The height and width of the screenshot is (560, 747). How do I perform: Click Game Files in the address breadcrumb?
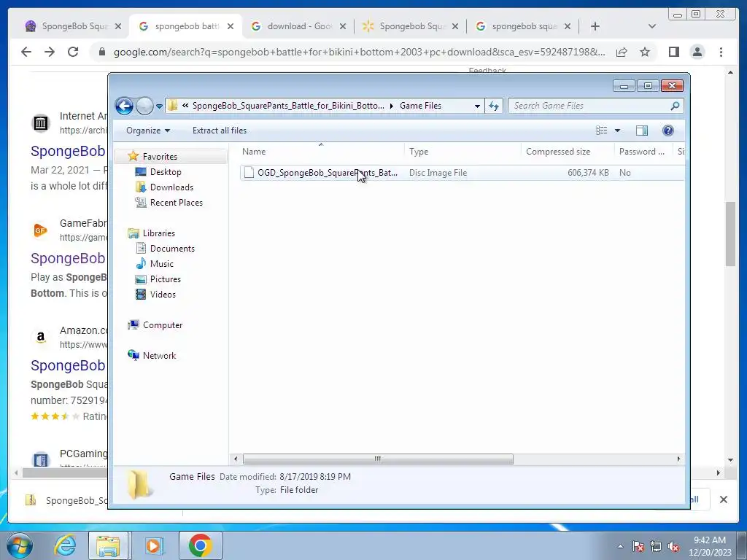coord(420,106)
